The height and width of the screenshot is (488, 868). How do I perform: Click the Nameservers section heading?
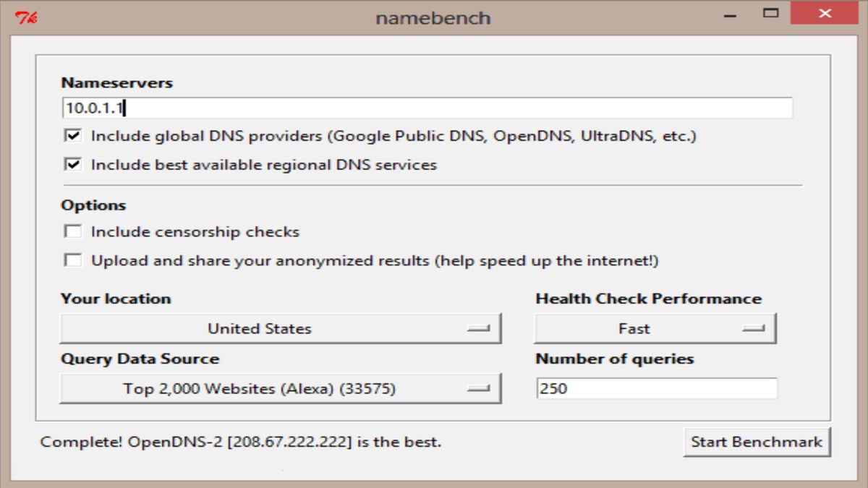pos(116,82)
